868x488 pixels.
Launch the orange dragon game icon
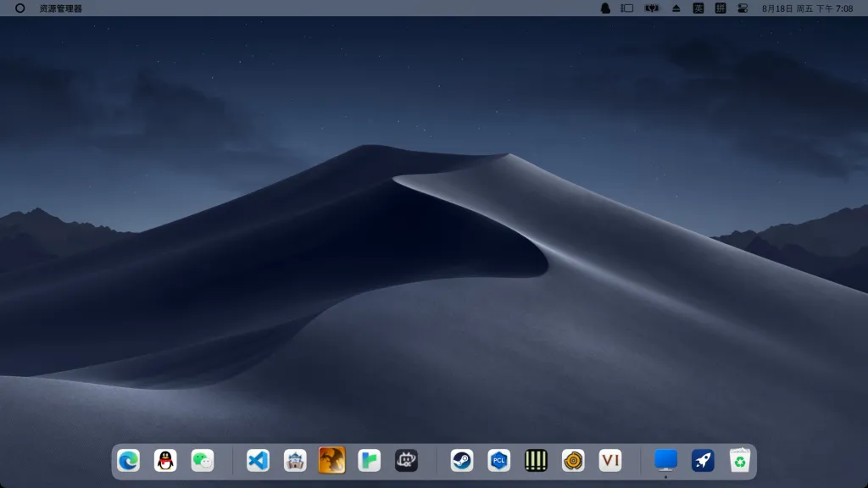[332, 460]
